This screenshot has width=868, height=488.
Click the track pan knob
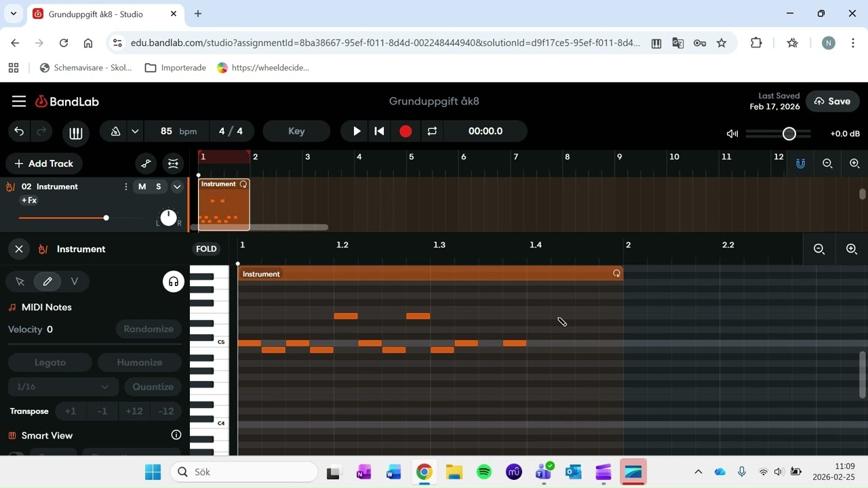click(168, 218)
